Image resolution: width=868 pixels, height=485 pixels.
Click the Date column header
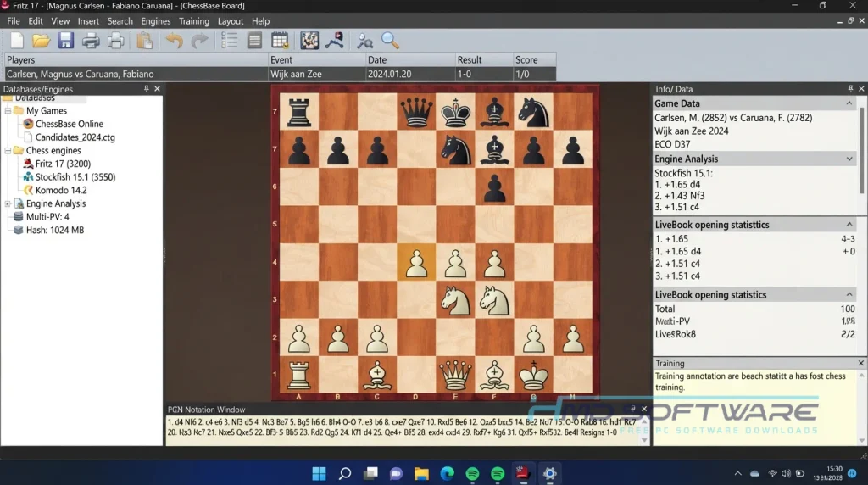(410, 60)
